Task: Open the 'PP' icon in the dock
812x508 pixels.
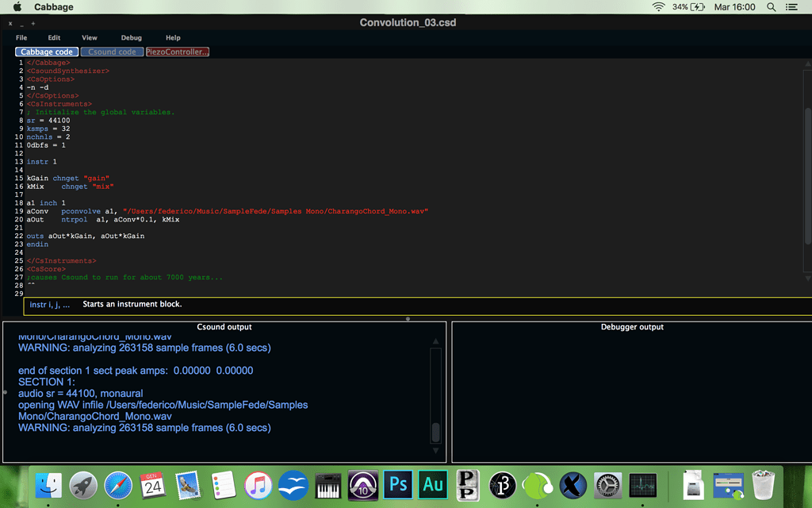Action: tap(468, 485)
